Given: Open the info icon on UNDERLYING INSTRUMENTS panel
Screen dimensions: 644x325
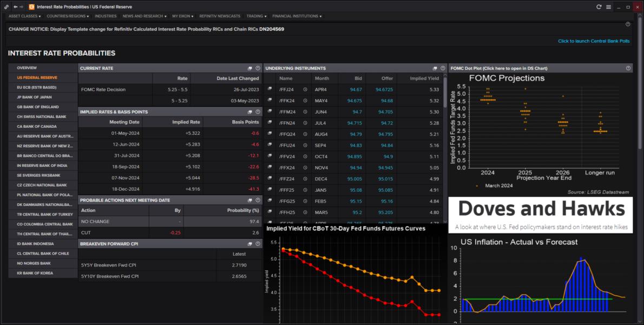Looking at the screenshot, I should tap(443, 68).
